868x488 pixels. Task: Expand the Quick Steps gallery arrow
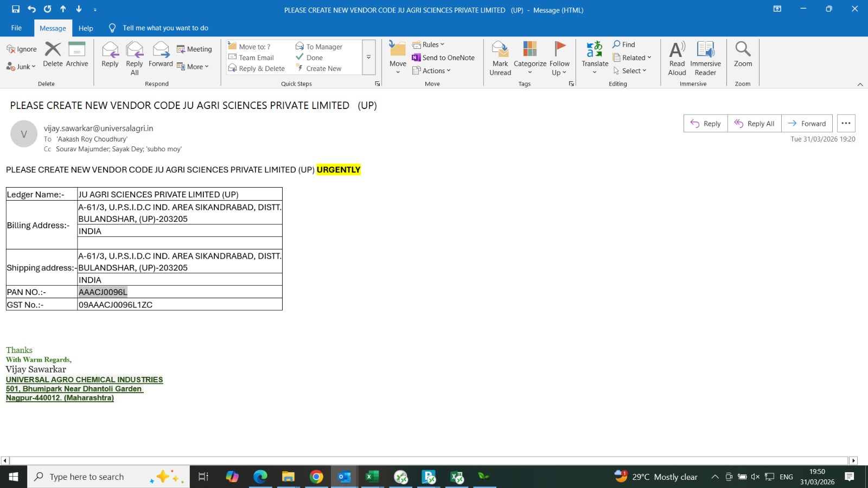point(368,57)
